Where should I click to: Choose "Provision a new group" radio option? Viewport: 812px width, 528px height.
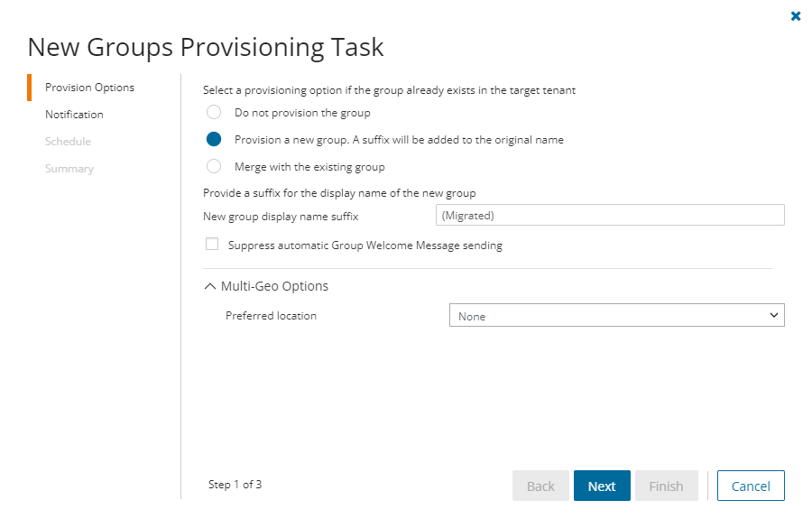click(214, 140)
